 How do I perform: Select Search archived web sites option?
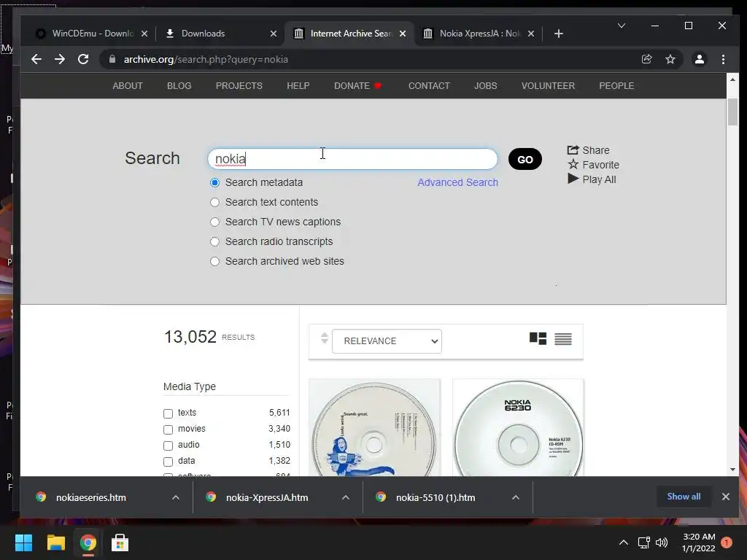tap(215, 262)
